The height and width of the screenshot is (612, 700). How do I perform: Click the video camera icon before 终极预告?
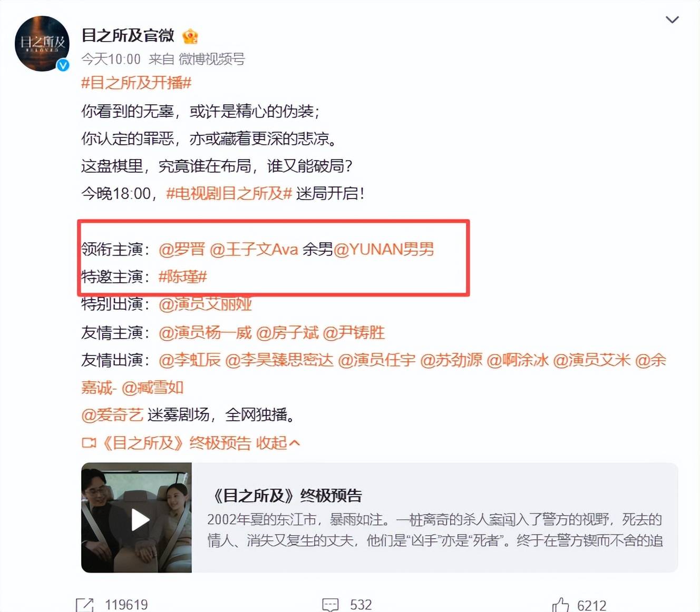(89, 443)
